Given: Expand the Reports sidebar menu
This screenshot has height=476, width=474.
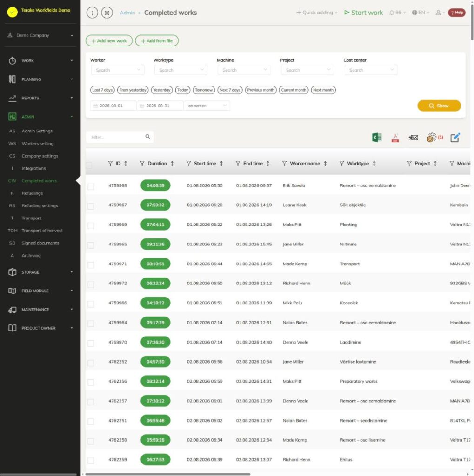Looking at the screenshot, I should (40, 98).
